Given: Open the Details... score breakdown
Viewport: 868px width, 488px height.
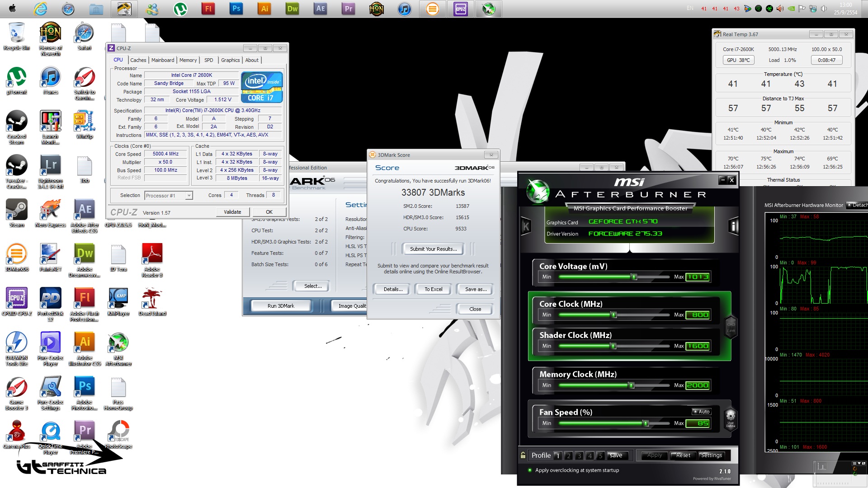Looking at the screenshot, I should coord(392,289).
